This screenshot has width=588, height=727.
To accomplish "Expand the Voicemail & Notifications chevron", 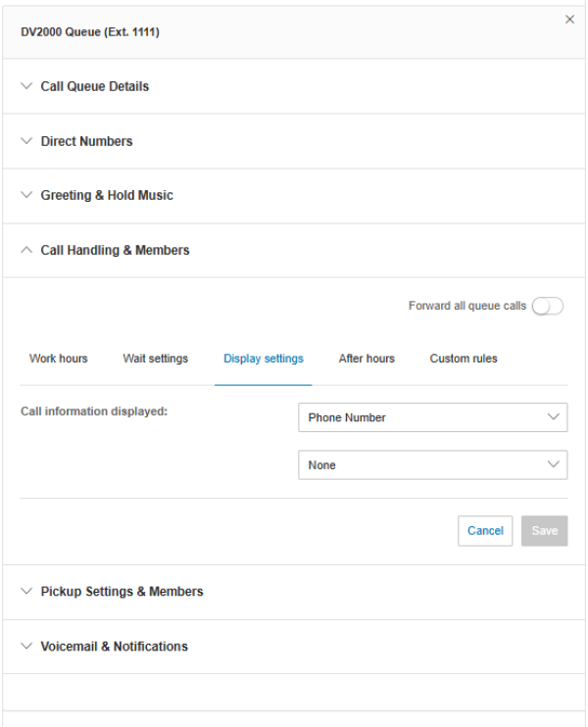I will [26, 647].
